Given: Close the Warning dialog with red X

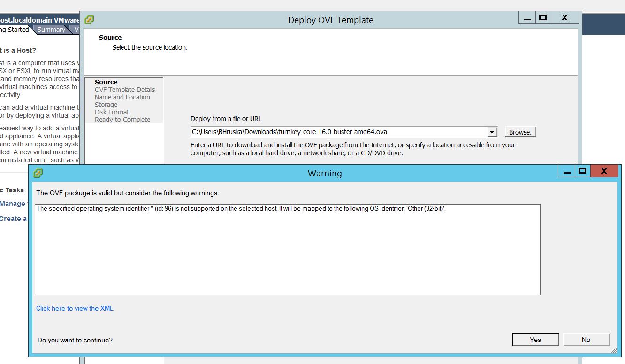Looking at the screenshot, I should [604, 171].
